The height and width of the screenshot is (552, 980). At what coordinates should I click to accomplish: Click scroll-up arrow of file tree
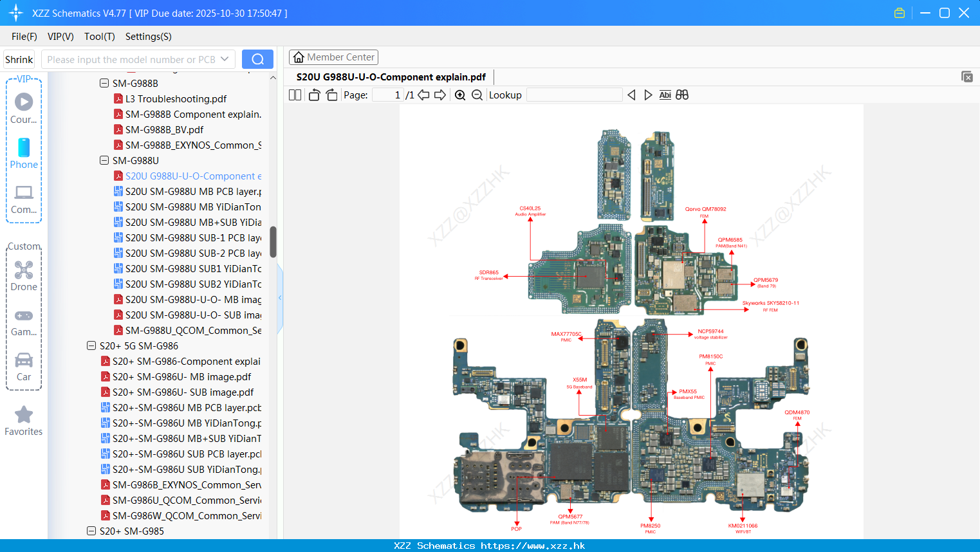273,77
